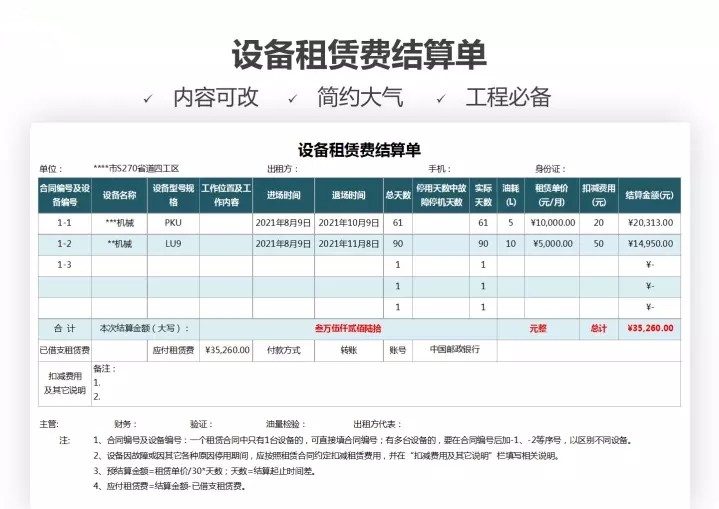This screenshot has width=719, height=509.
Task: Select the ****市S270省道四工区 value
Action: tap(136, 168)
